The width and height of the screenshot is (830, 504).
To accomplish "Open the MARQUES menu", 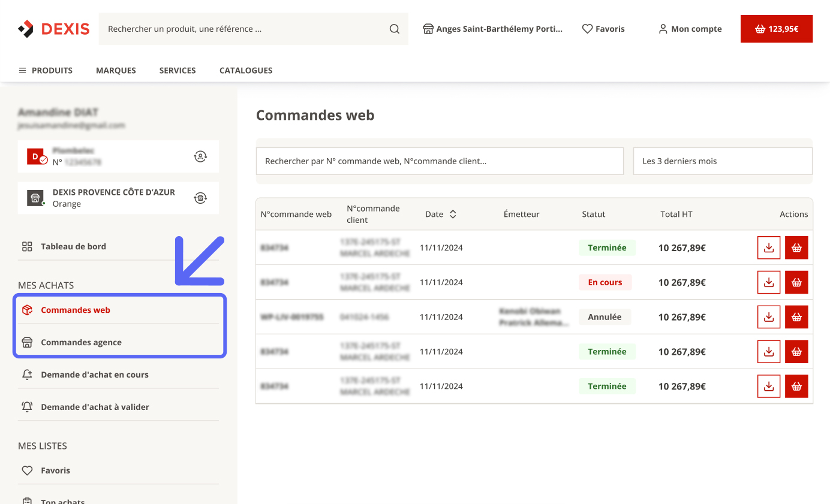I will pos(116,70).
